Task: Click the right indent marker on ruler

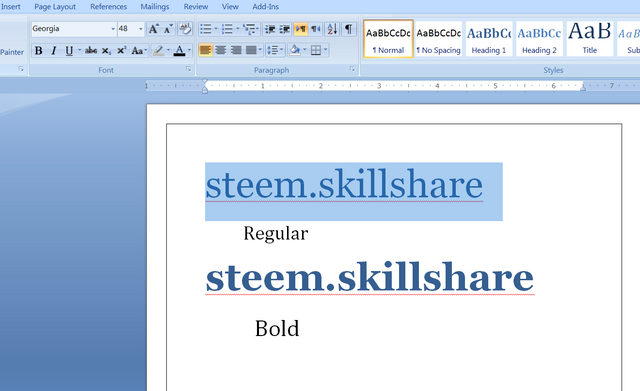Action: pos(583,87)
